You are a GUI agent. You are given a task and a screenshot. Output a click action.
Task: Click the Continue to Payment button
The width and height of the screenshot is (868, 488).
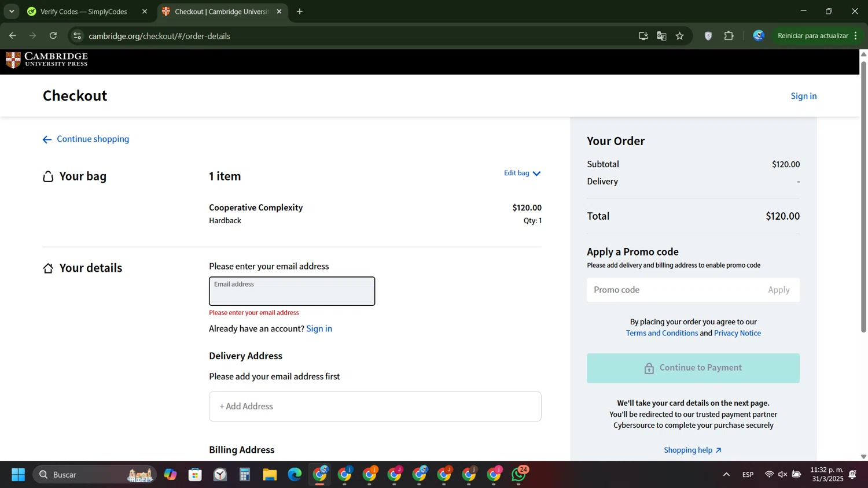693,368
